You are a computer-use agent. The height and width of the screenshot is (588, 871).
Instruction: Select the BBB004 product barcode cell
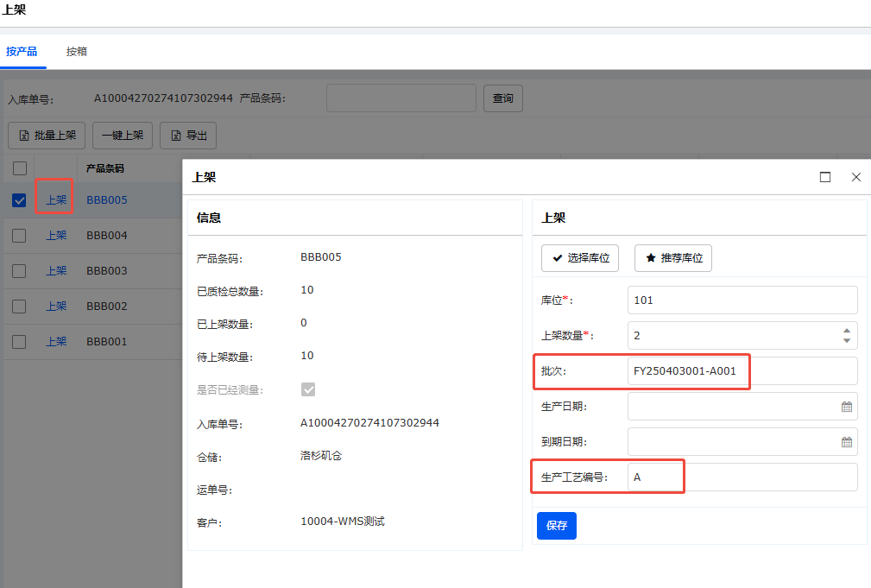coord(107,236)
